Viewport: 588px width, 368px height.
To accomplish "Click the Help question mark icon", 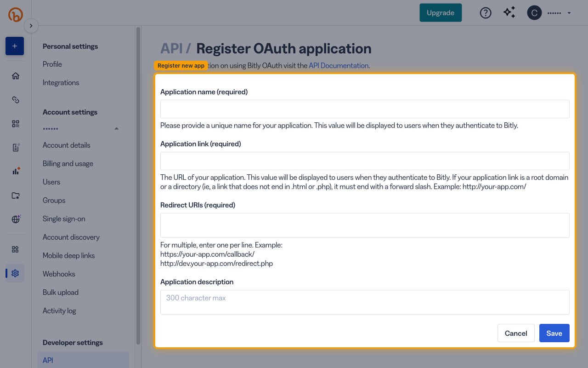I will (x=486, y=13).
